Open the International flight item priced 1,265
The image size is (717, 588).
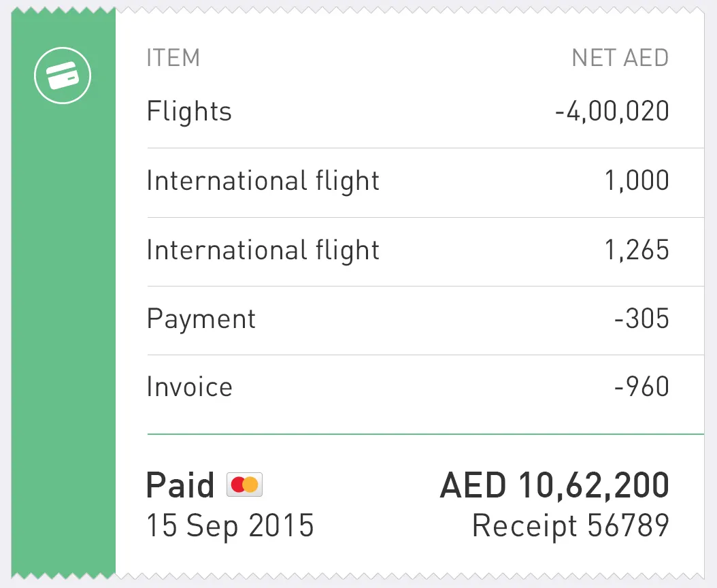pyautogui.click(x=263, y=250)
